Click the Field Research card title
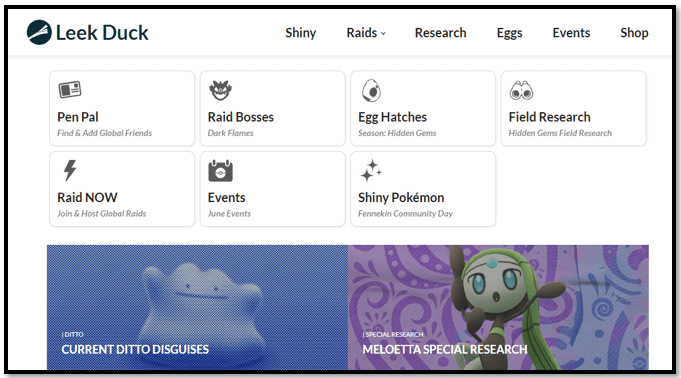The width and height of the screenshot is (681, 378). [x=549, y=117]
